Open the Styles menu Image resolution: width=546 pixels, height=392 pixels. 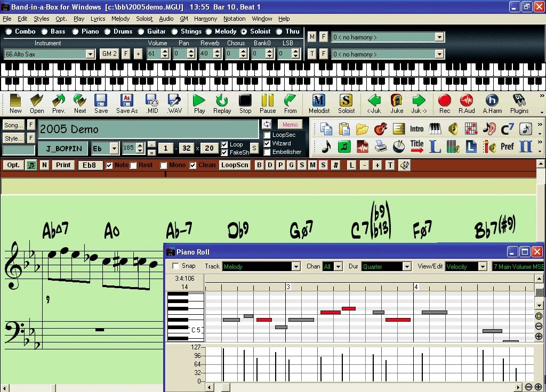[x=42, y=19]
